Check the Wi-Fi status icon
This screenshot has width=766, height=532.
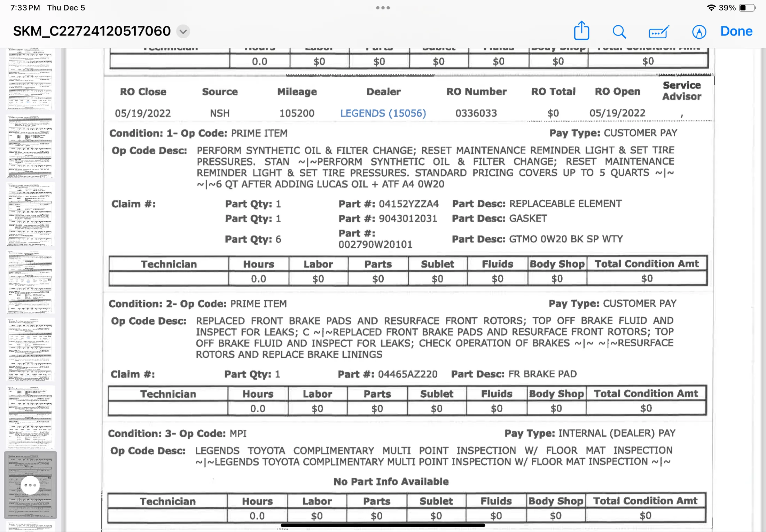tap(711, 8)
